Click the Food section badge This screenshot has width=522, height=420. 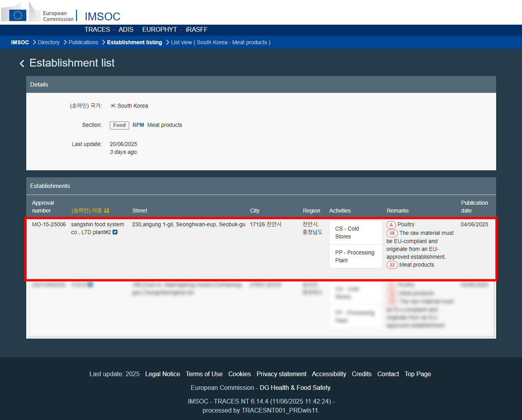pyautogui.click(x=119, y=125)
